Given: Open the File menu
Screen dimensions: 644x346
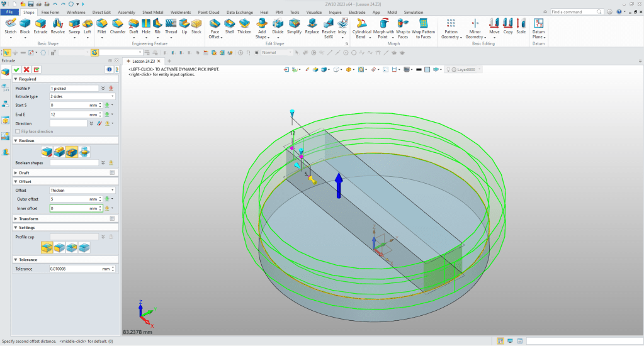Looking at the screenshot, I should coord(10,12).
